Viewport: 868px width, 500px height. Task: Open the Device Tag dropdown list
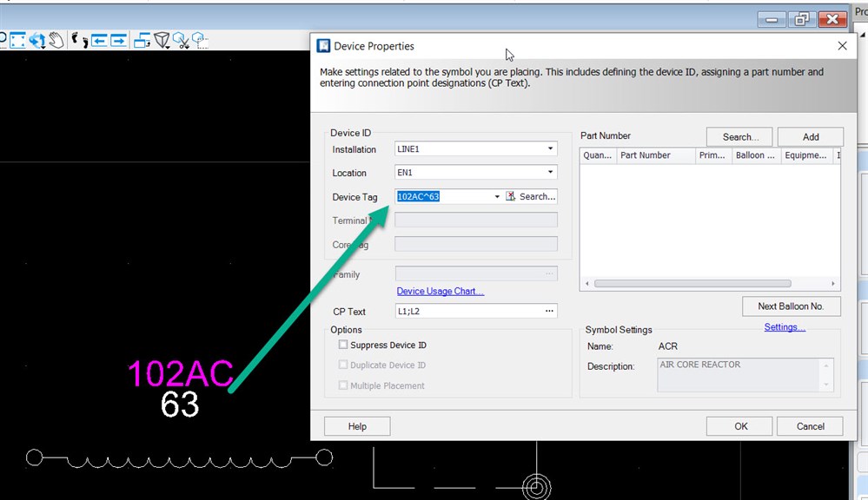pos(496,196)
